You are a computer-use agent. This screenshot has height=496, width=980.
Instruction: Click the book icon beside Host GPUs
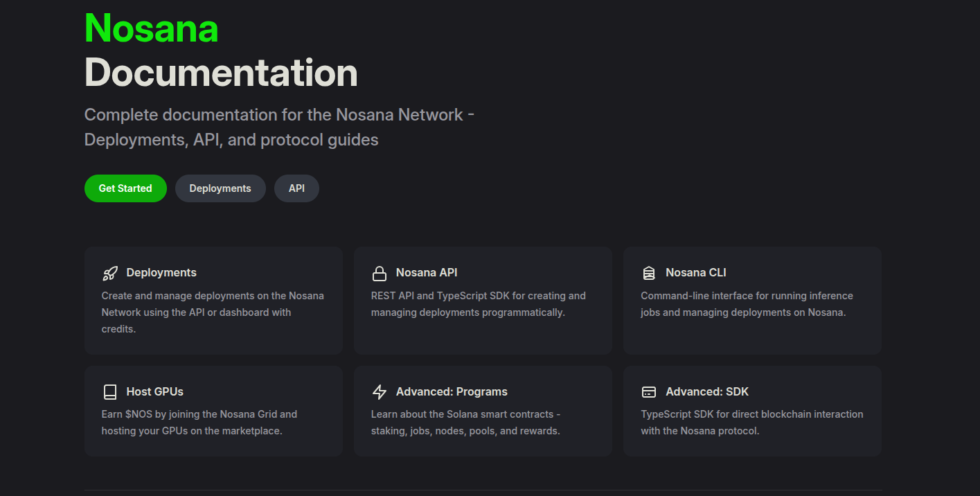coord(109,392)
